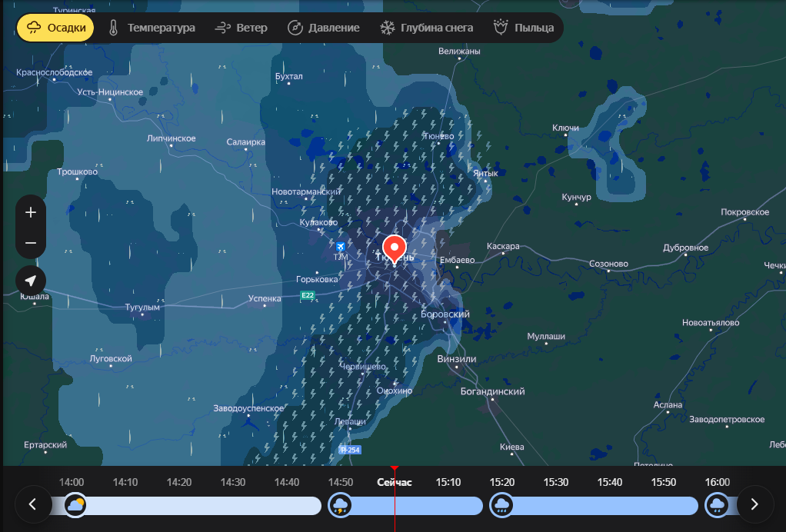786x532 pixels.
Task: Click the my location arrow button
Action: point(31,281)
